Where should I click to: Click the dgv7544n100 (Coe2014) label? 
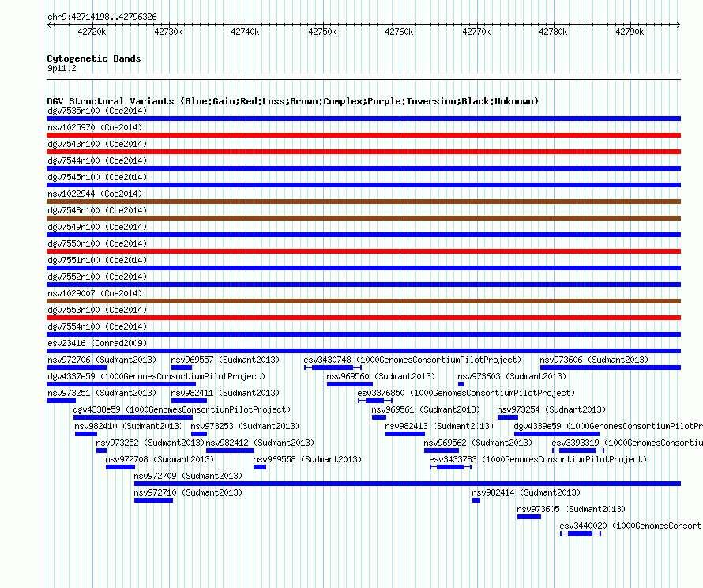tap(97, 160)
